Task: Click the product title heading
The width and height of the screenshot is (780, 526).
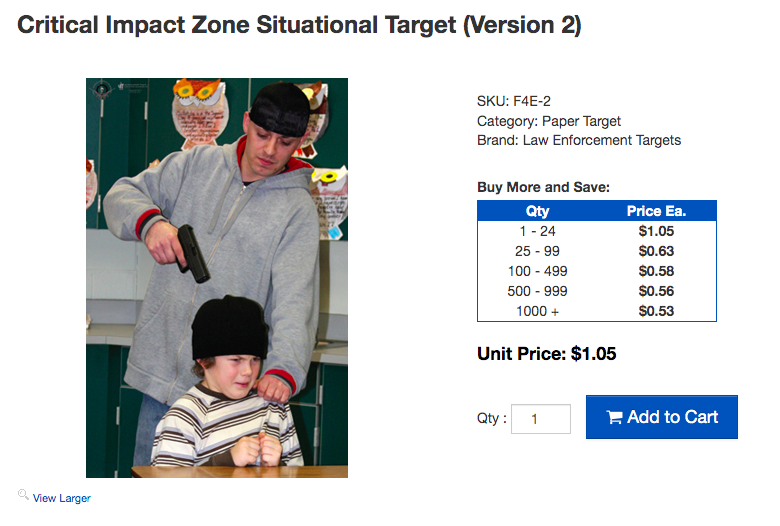Action: pyautogui.click(x=299, y=26)
